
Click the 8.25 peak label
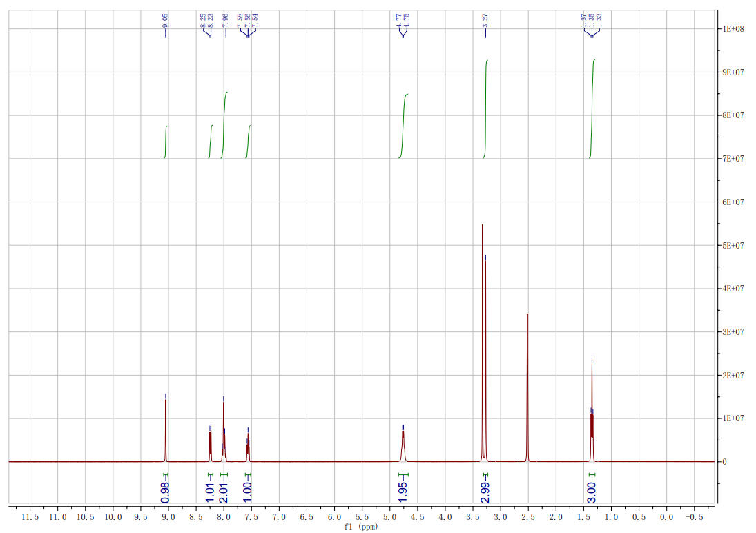(x=203, y=20)
